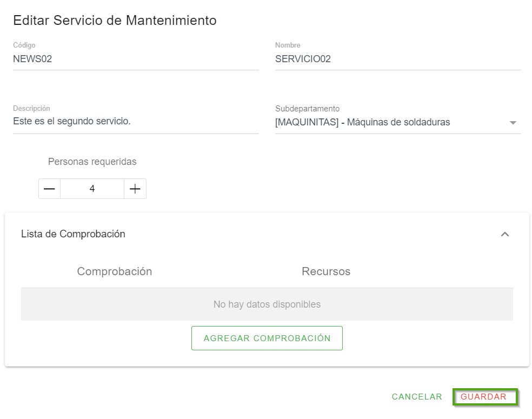Click the small 'Subdepartamento' field label
Viewport: 532px width, 419px height.
tap(307, 109)
